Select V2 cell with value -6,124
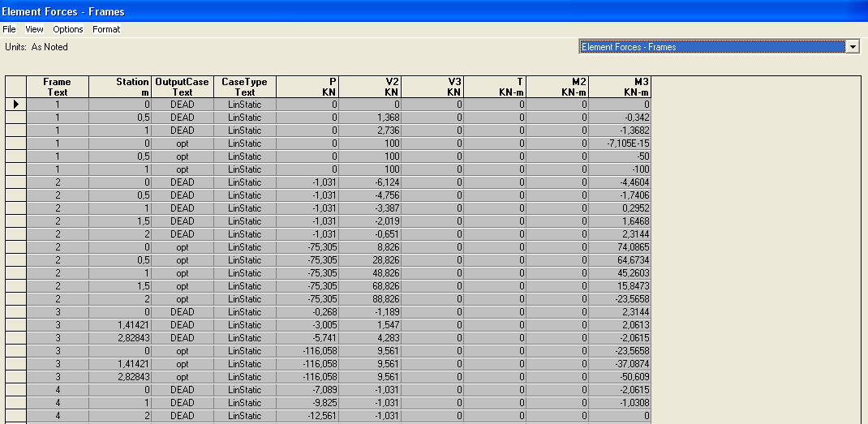 (371, 182)
